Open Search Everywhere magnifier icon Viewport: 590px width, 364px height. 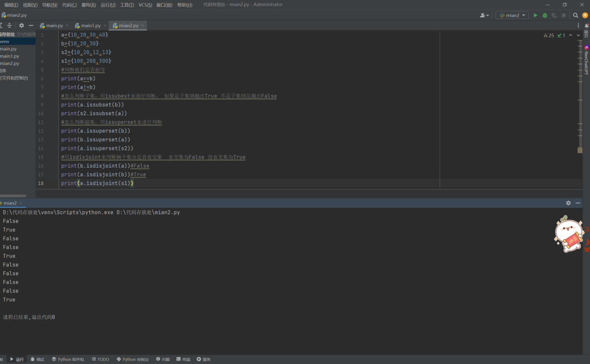click(576, 16)
